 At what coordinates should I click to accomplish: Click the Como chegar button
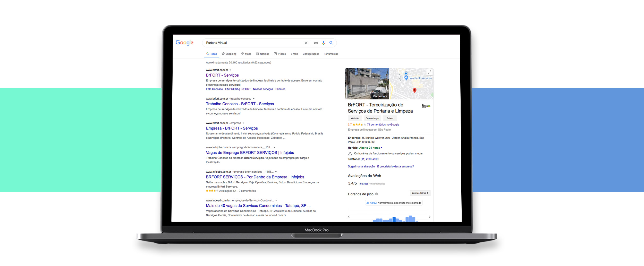tap(372, 118)
